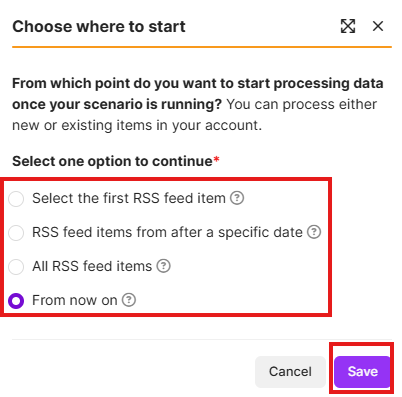Open help for 'Select the first RSS feed item'
Image resolution: width=402 pixels, height=397 pixels.
coord(237,198)
